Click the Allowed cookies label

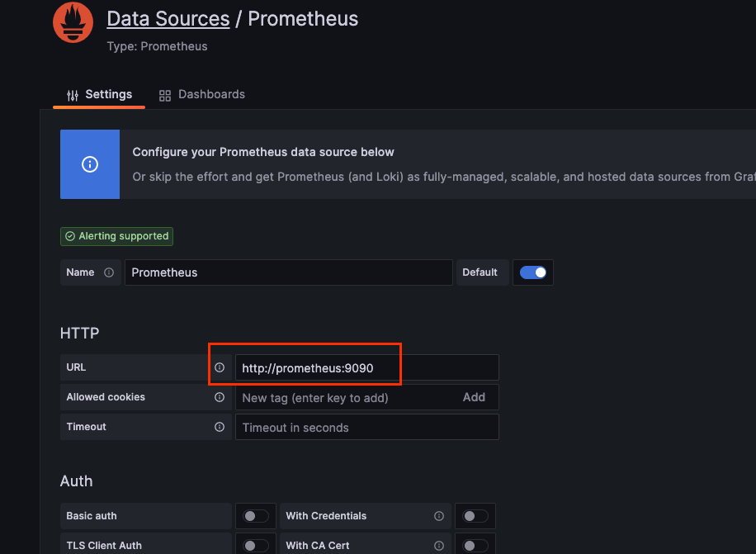click(x=106, y=397)
